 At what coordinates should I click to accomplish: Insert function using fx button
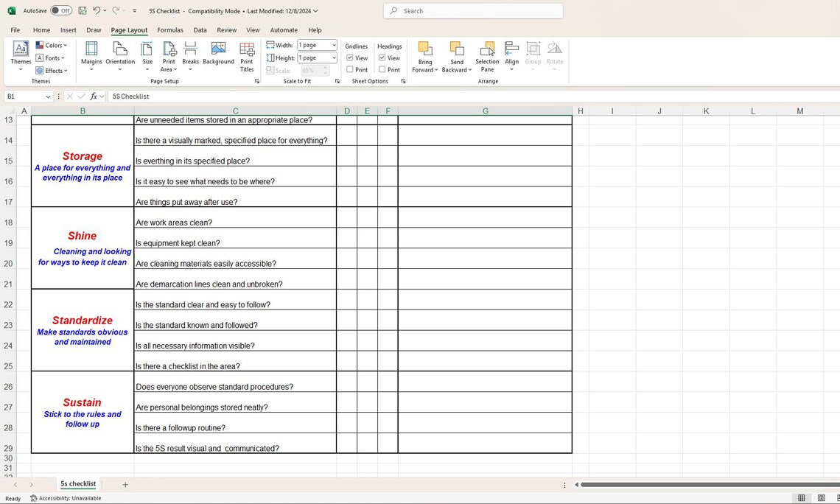94,97
